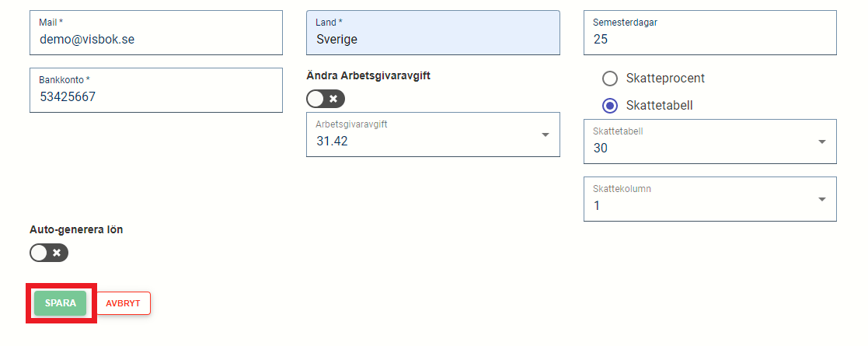Expand the Skattekolumn dropdown arrow
868x346 pixels.
click(x=822, y=199)
